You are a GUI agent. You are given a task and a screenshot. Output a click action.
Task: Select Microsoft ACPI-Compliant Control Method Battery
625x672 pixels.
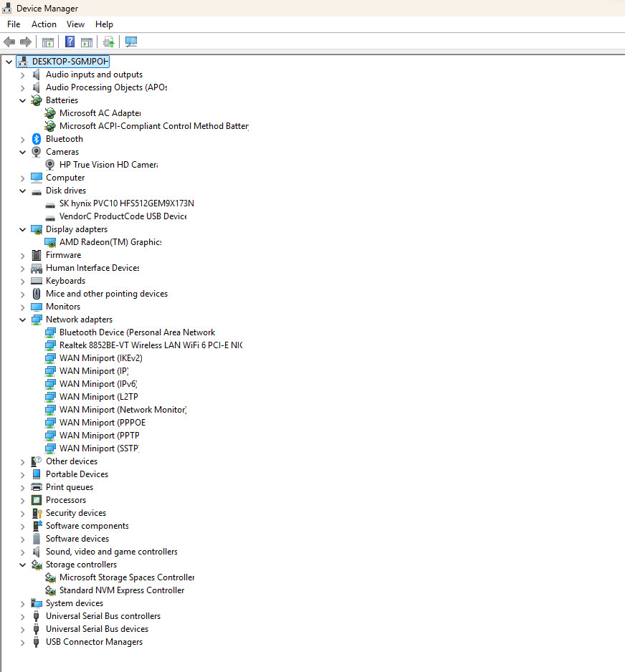[154, 126]
